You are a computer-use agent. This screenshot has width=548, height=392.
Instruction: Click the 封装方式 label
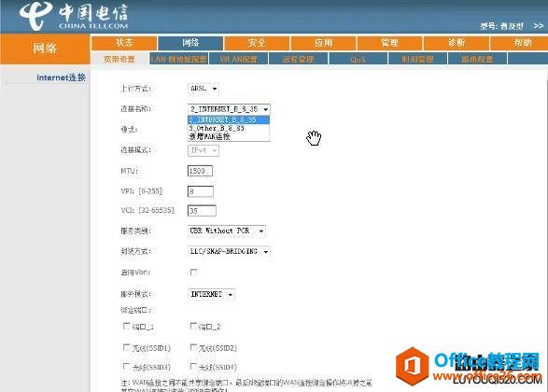pos(136,251)
